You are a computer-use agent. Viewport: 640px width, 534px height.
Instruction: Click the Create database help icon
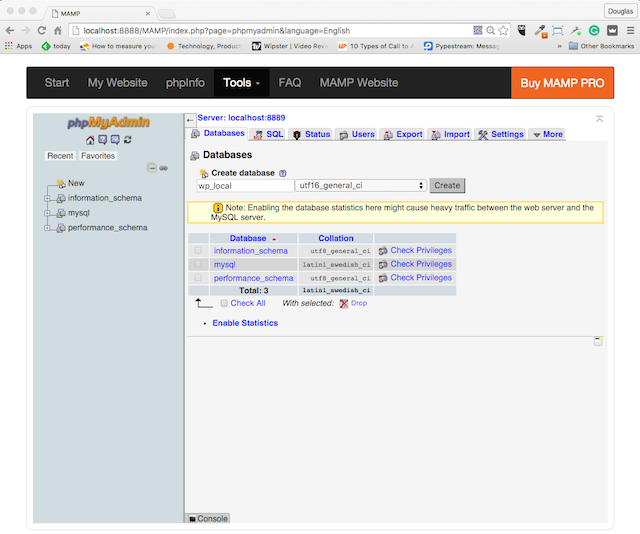[283, 173]
